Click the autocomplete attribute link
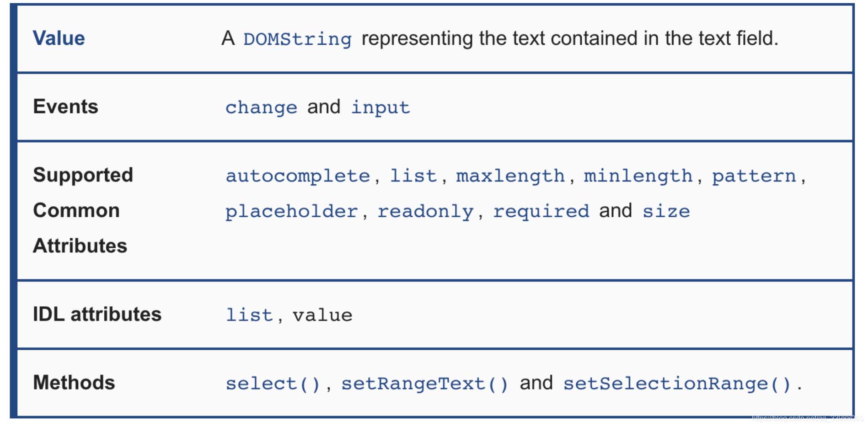 click(298, 176)
